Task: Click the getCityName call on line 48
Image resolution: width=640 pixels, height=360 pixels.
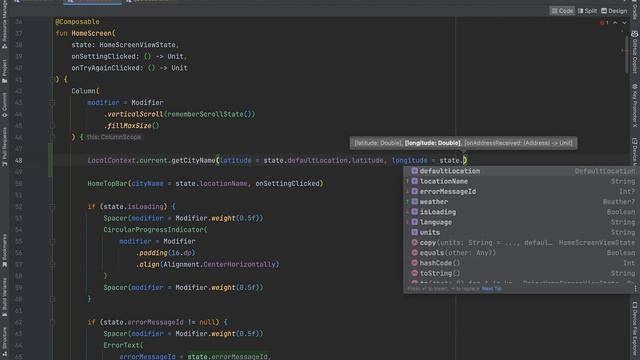Action: pyautogui.click(x=193, y=160)
